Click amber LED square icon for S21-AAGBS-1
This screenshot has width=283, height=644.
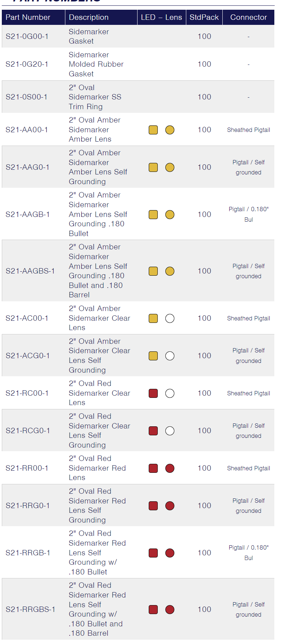point(153,271)
